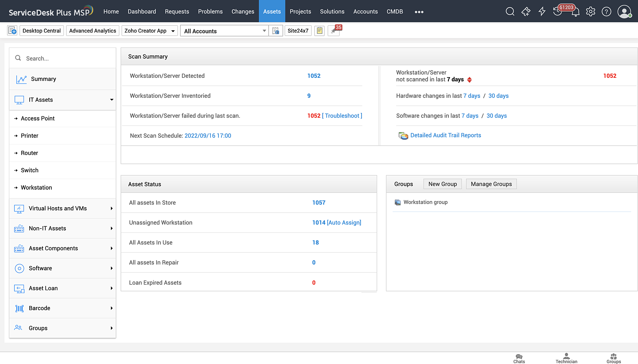638x364 pixels.
Task: Click Auto Assign for unassigned workstations
Action: 344,222
